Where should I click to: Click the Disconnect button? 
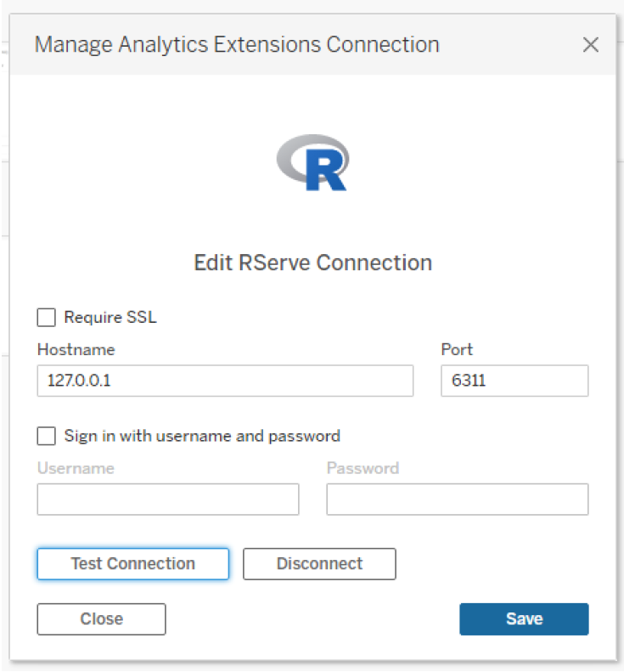319,564
